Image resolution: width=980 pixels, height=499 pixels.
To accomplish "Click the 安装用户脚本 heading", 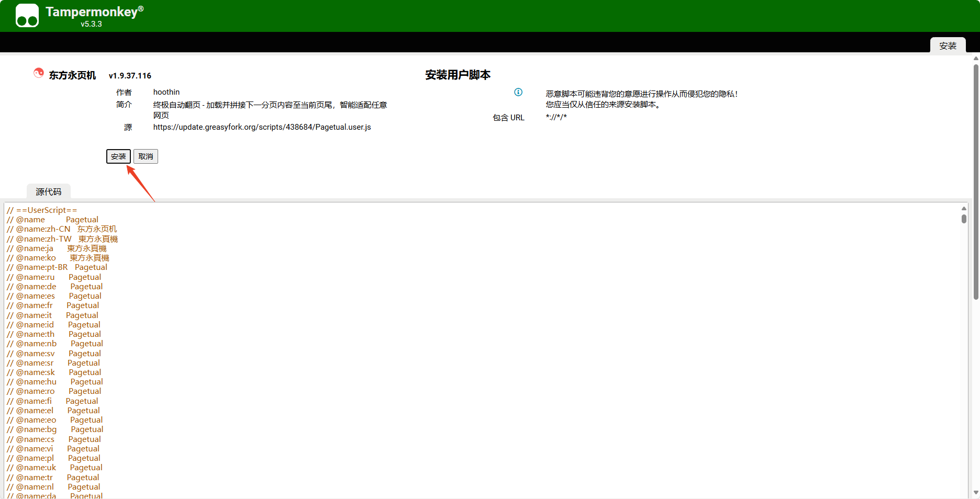I will 458,75.
